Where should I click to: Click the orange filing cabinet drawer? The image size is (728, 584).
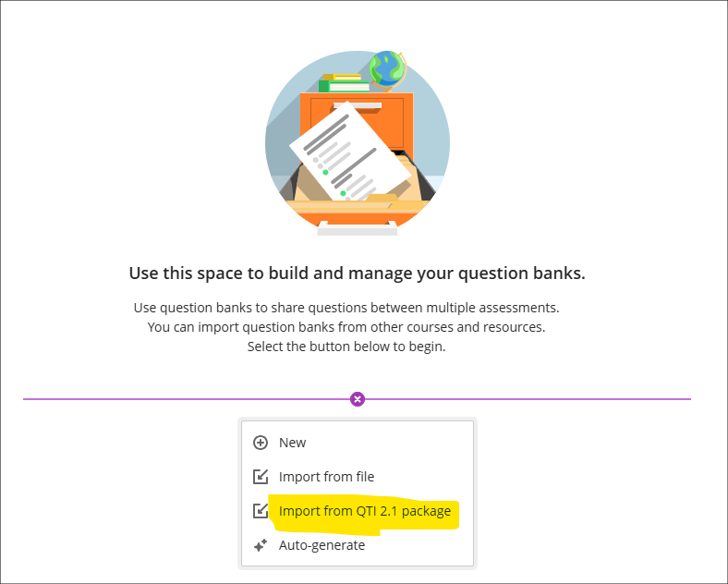point(357,121)
